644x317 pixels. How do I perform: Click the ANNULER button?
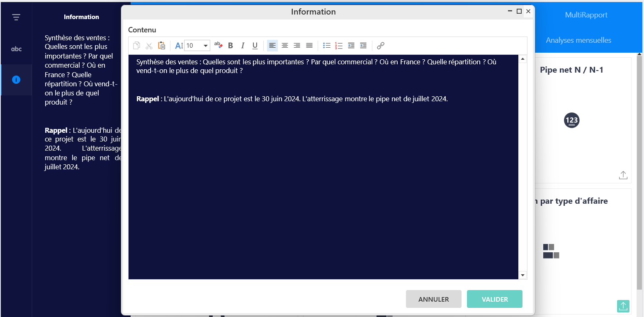pos(433,299)
